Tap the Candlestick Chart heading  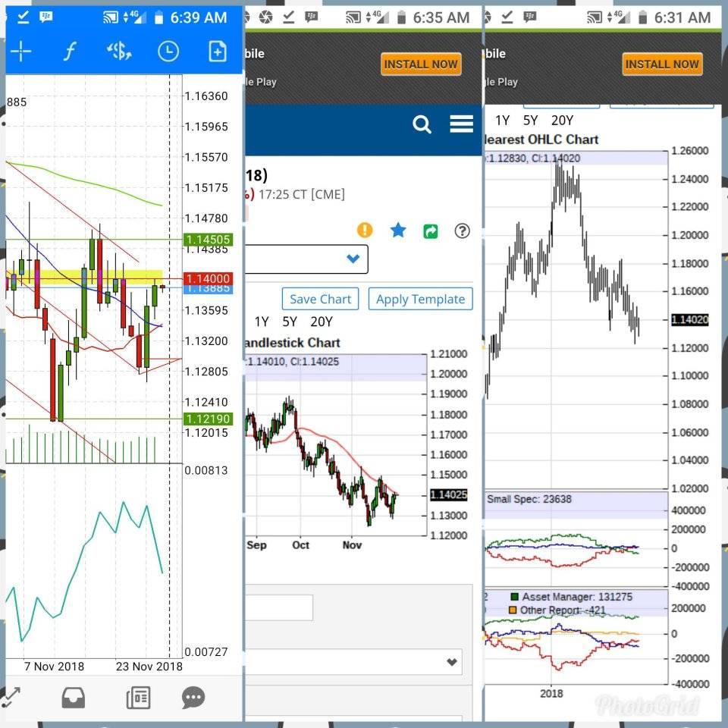click(x=293, y=343)
